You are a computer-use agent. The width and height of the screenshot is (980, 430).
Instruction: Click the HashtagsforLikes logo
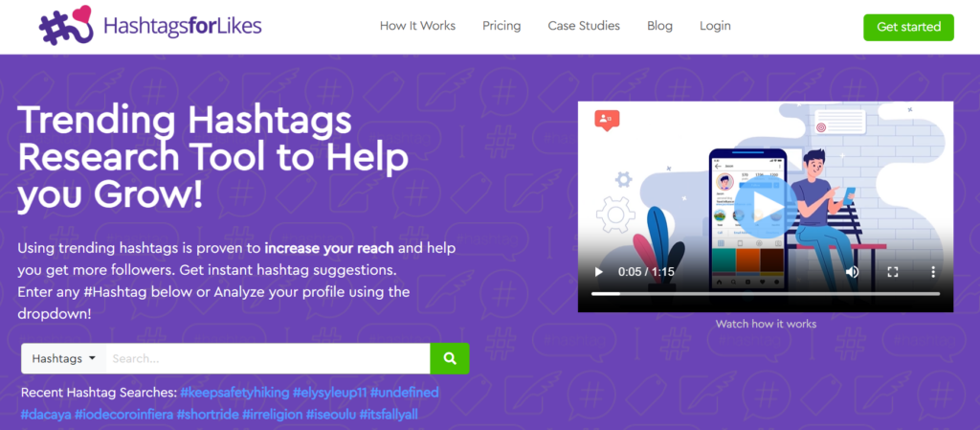point(150,26)
